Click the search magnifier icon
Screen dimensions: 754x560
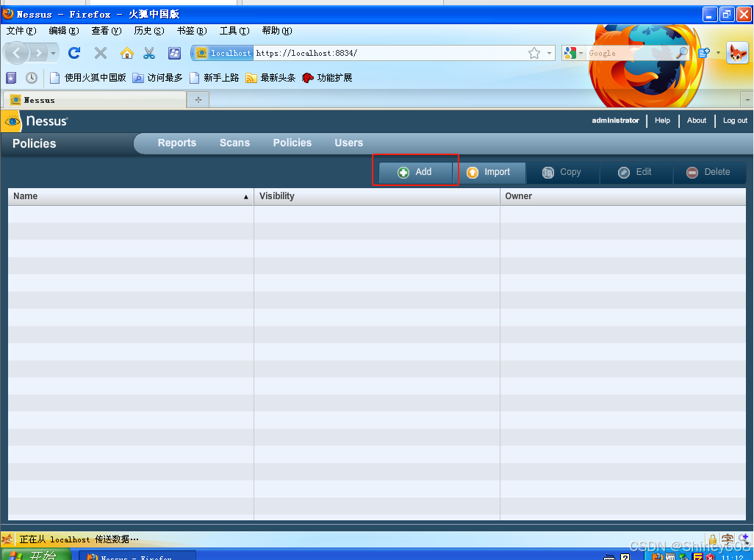(x=682, y=53)
